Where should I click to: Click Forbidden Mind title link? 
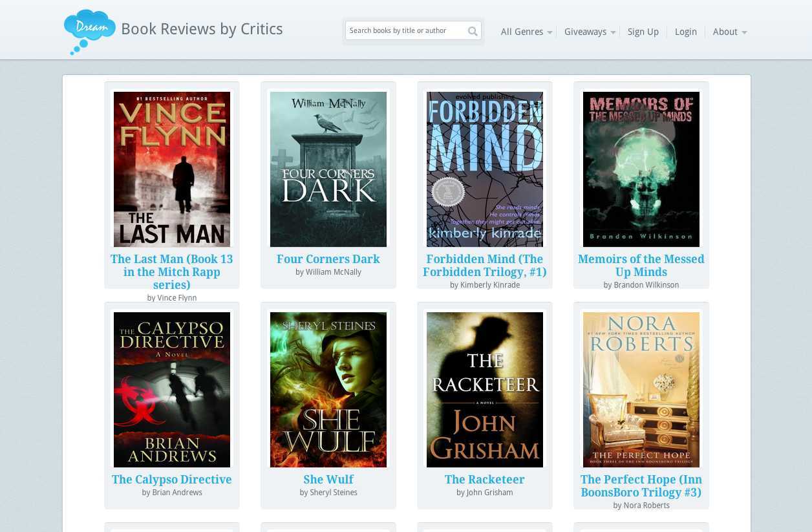(485, 266)
